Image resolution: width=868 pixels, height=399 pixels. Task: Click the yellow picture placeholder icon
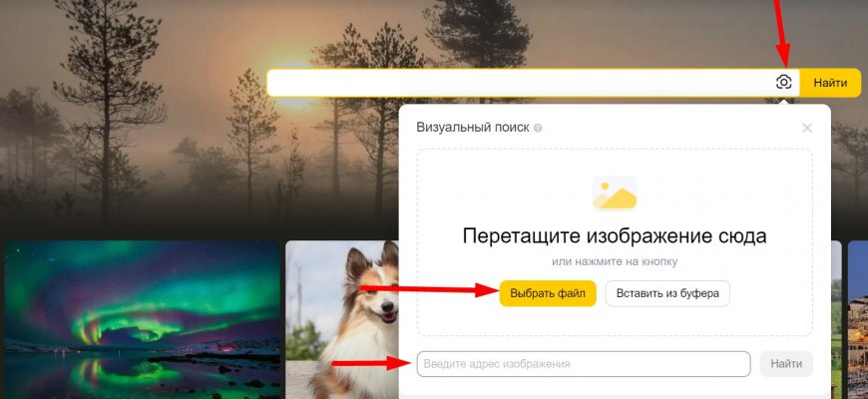(615, 194)
